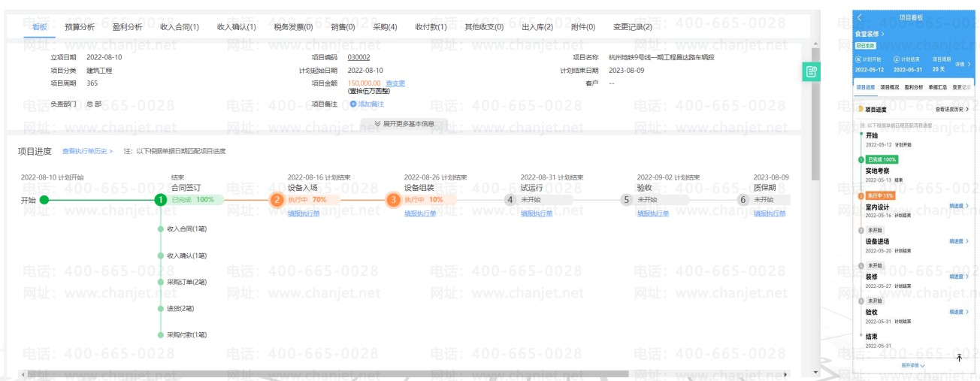The height and width of the screenshot is (381, 980).
Task: Switch to the 预算分析 tab
Action: pos(80,26)
